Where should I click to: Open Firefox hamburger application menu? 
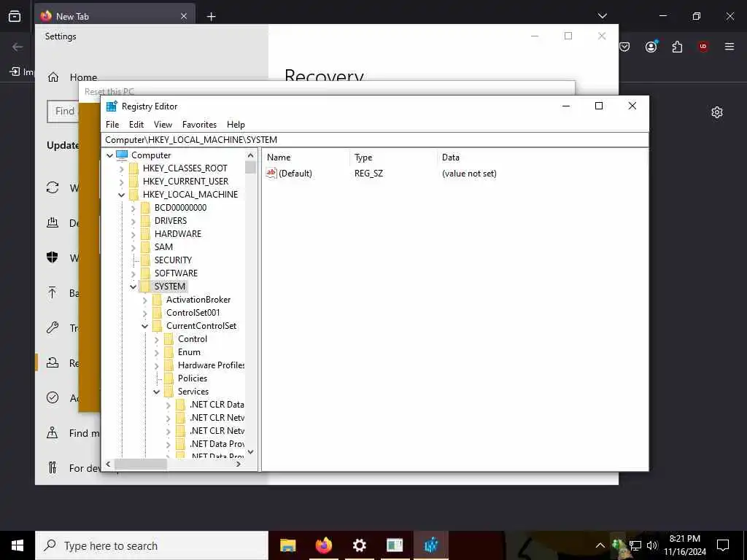[x=729, y=47]
